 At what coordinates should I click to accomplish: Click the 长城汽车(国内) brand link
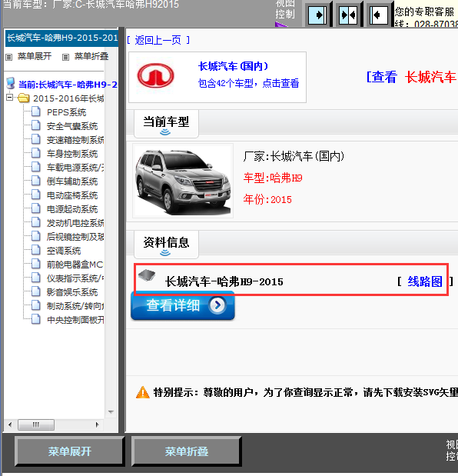coord(233,66)
